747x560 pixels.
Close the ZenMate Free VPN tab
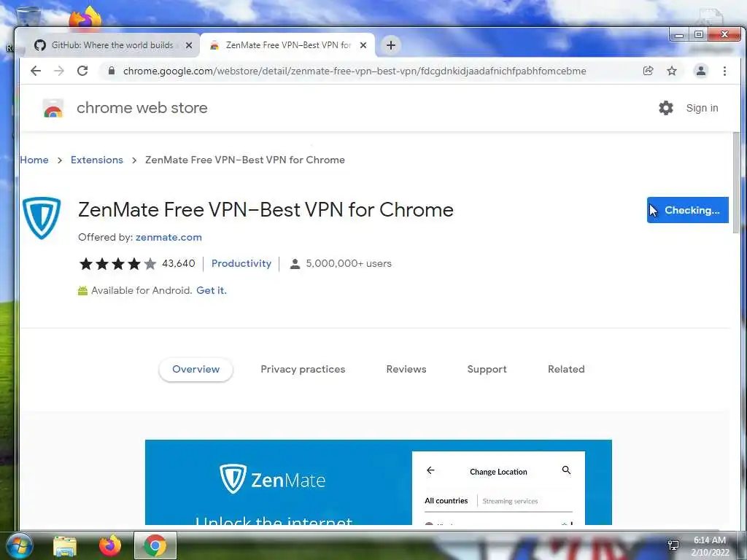(363, 45)
